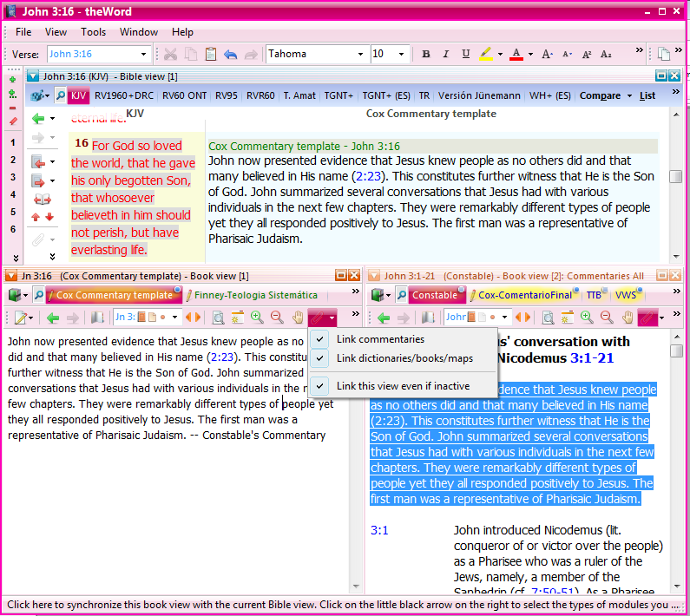Click the zoom in magnifier in Book view 1
This screenshot has height=616, width=690.
coord(257,318)
